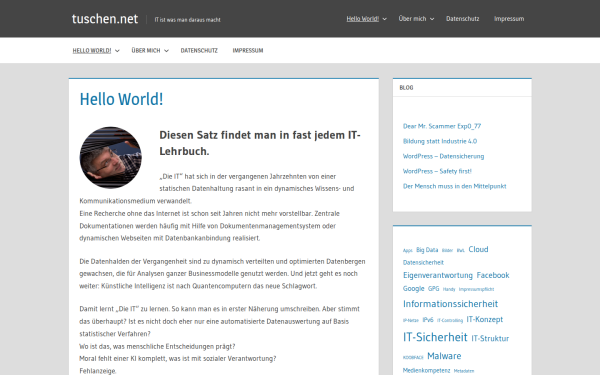Select 'HELLO WORLD!' in the white navigation bar

(92, 51)
